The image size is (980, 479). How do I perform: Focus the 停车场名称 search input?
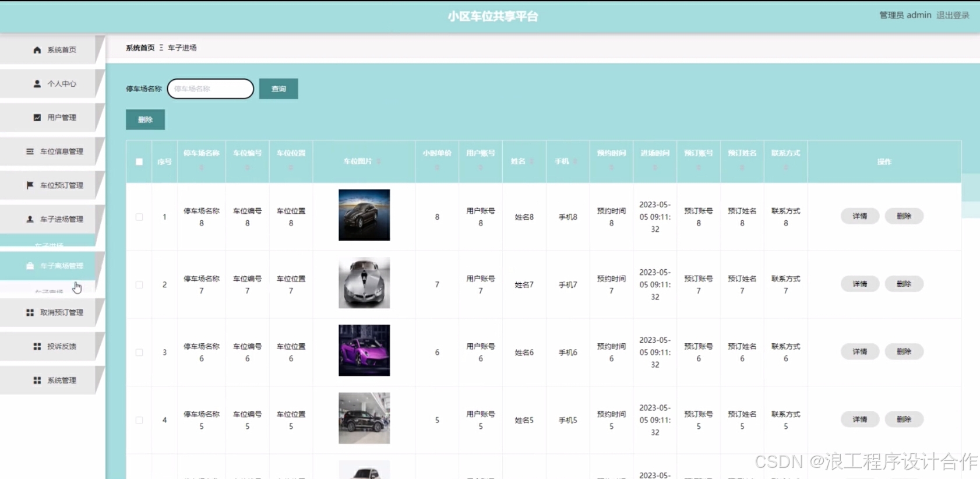[210, 89]
